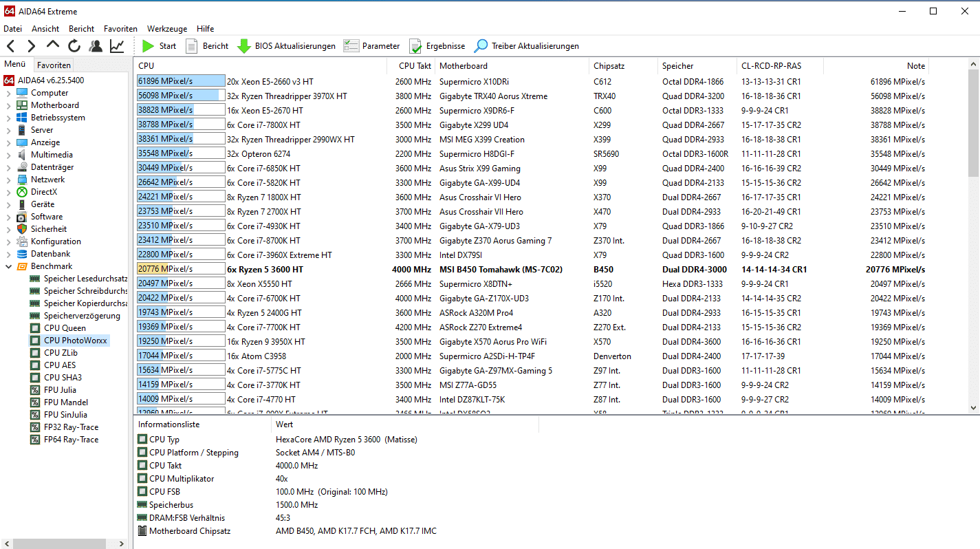Image resolution: width=980 pixels, height=549 pixels.
Task: Open Treiber Aktualisierungen from toolbar
Action: tap(526, 46)
